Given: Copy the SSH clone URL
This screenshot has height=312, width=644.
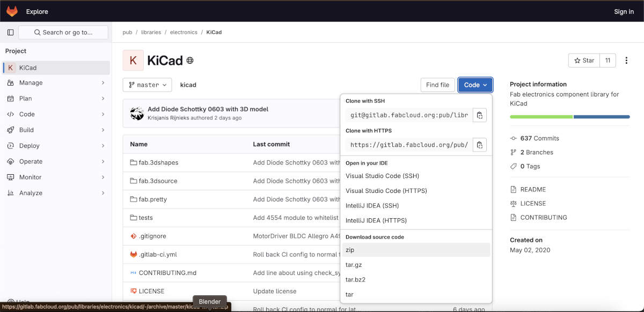Looking at the screenshot, I should pyautogui.click(x=480, y=115).
